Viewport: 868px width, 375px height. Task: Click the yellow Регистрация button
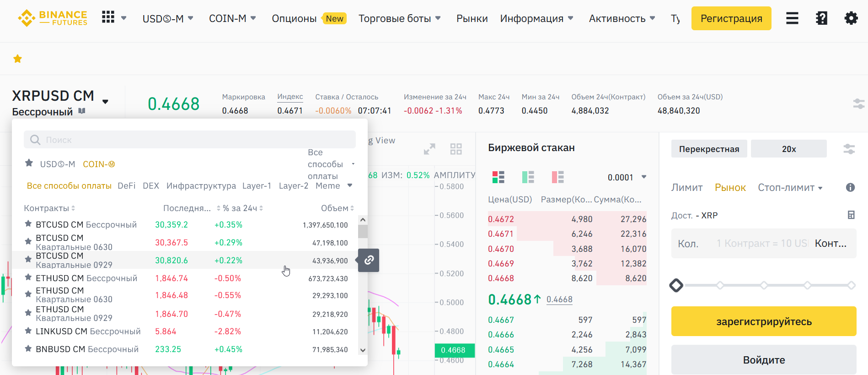coord(731,19)
